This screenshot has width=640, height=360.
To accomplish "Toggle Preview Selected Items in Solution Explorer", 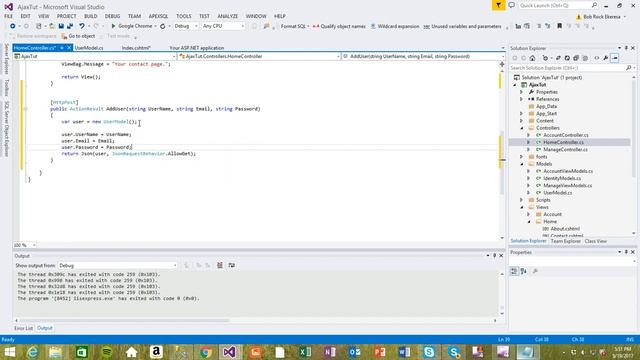I will pos(615,58).
